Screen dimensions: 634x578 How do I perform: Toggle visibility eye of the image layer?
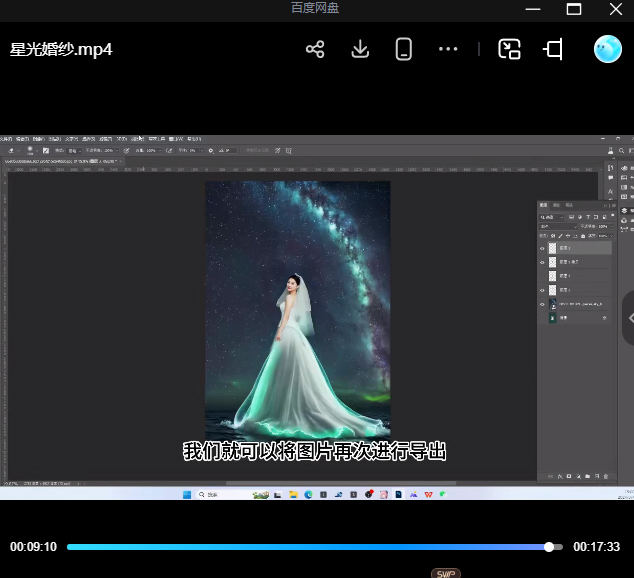pos(543,303)
